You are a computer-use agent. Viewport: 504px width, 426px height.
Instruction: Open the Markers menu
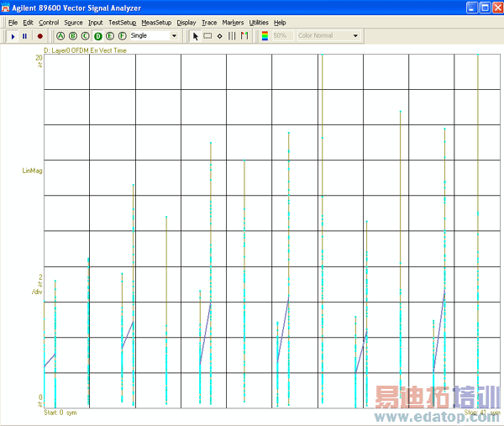pyautogui.click(x=233, y=23)
